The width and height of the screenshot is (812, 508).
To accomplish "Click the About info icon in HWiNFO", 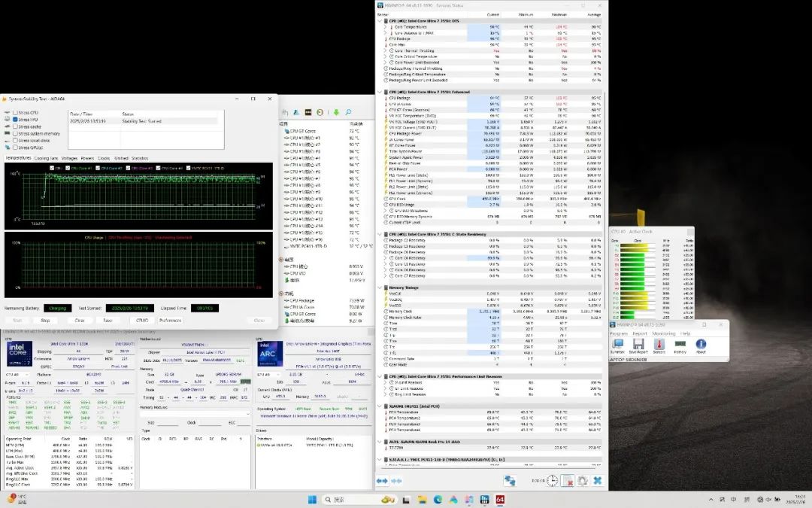I will (701, 345).
